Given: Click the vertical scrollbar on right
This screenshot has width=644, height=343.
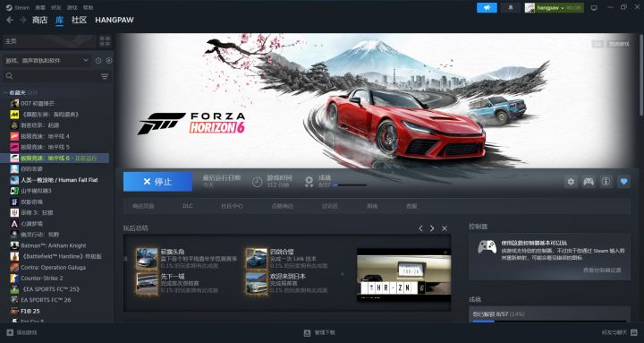Looking at the screenshot, I should pos(641,74).
